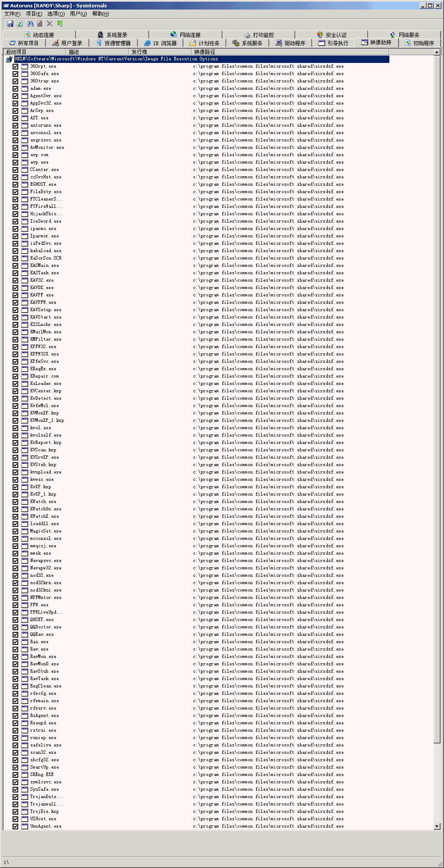Click the Refresh icon in toolbar
The image size is (444, 868).
click(x=20, y=24)
